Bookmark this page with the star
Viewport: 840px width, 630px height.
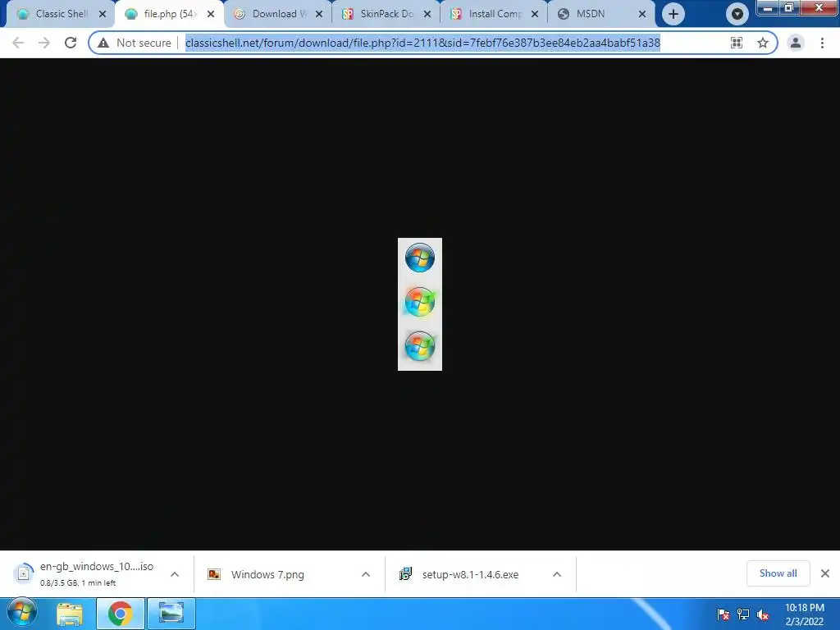(763, 43)
